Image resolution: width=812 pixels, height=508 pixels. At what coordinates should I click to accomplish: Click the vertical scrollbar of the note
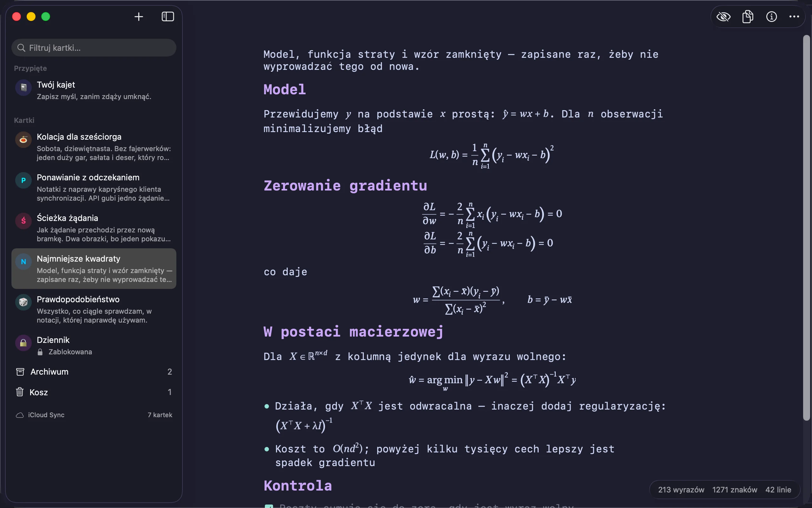(x=807, y=228)
